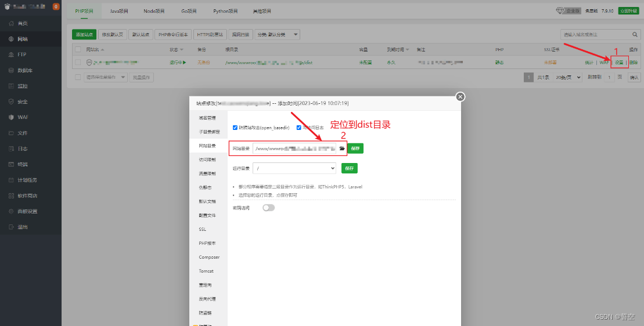Click the orange notification count badge
644x326 pixels.
(56, 6)
